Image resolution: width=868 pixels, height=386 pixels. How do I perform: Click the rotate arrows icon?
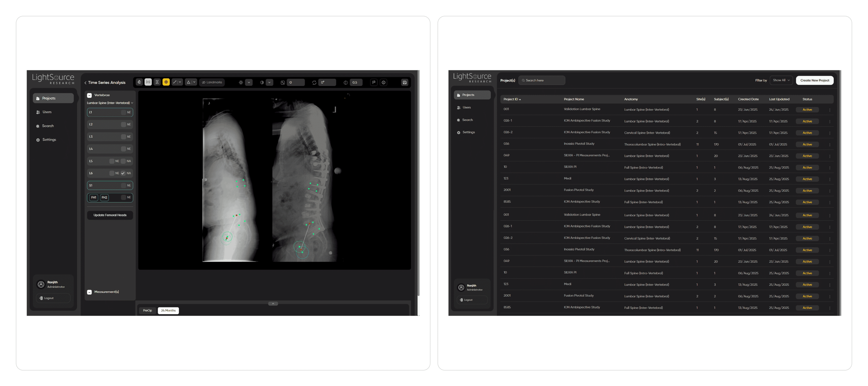click(x=314, y=82)
